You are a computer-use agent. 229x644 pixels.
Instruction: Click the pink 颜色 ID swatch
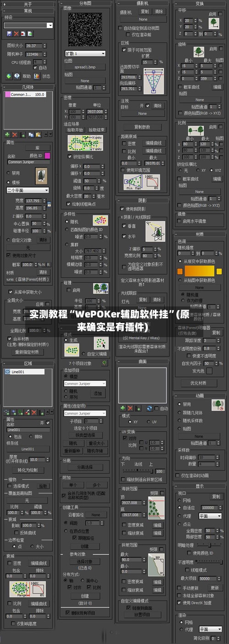[x=47, y=155]
